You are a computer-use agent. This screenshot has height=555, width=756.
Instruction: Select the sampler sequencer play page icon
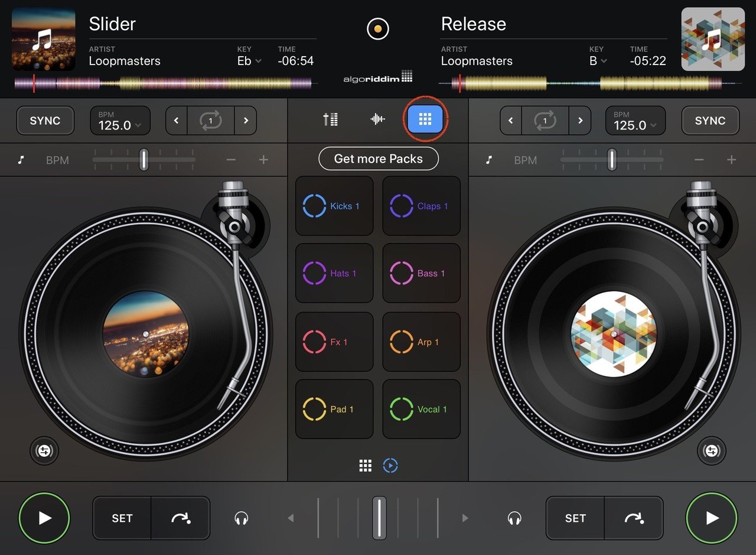point(390,466)
